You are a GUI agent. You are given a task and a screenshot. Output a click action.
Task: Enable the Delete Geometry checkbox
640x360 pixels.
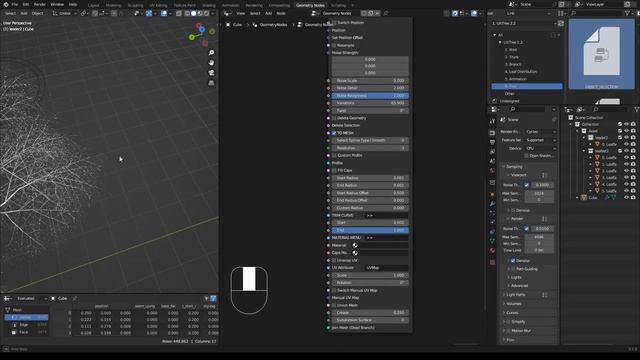coord(334,118)
